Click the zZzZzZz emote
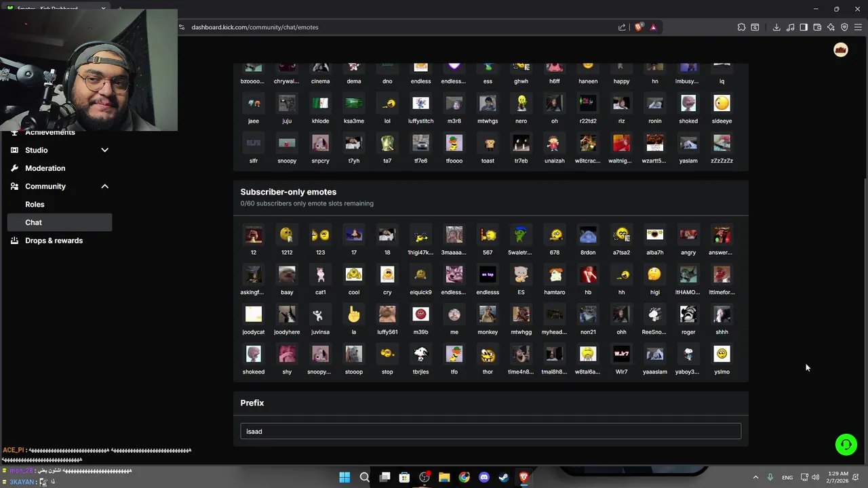Image resolution: width=868 pixels, height=488 pixels. point(722,144)
